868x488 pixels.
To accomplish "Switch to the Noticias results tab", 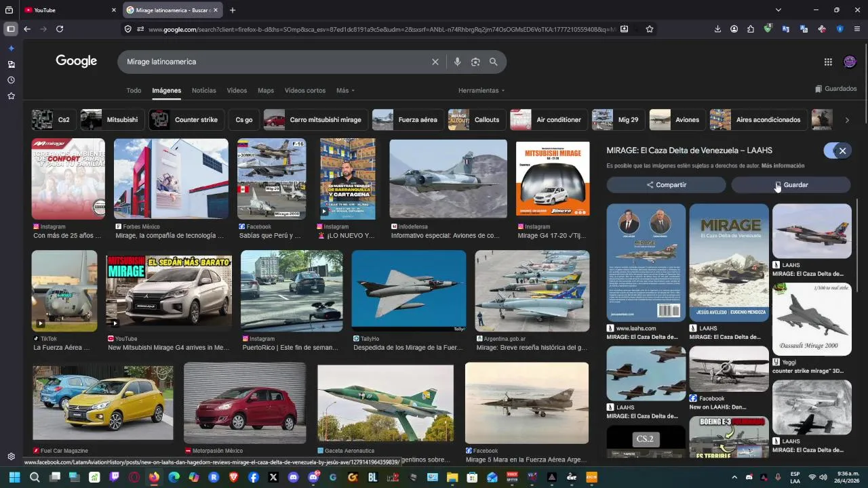I will point(204,91).
